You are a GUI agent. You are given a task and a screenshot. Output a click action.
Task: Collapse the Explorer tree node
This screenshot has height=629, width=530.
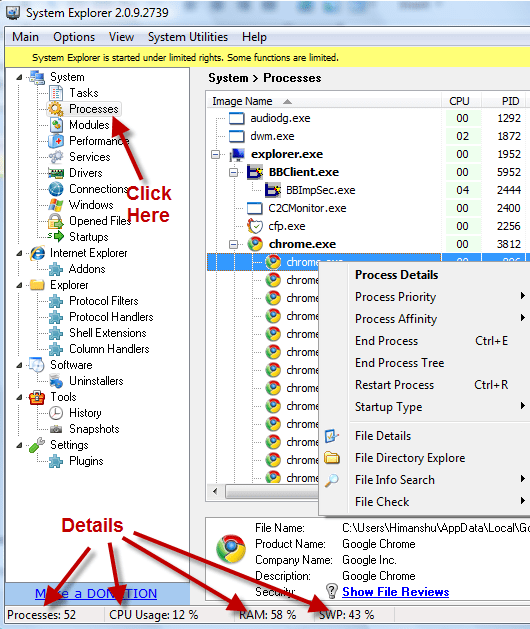19,285
